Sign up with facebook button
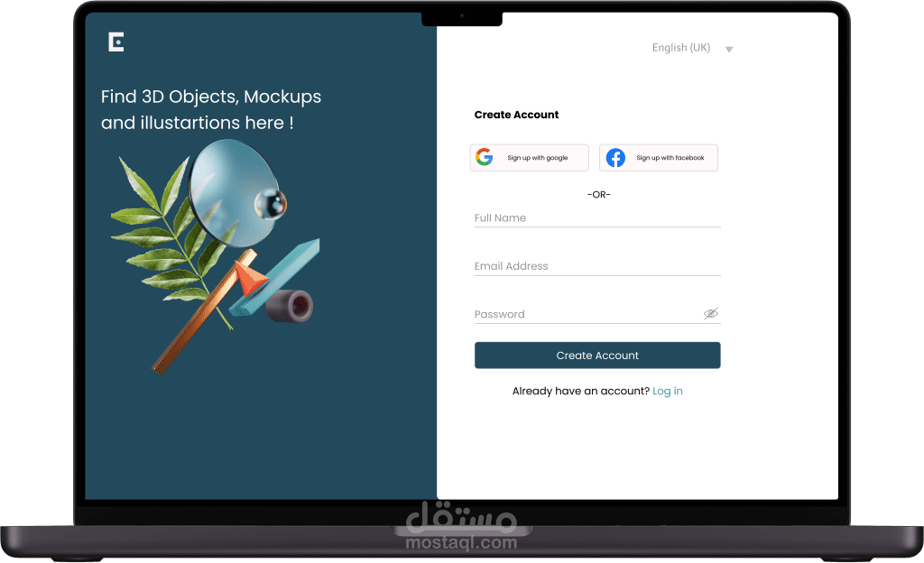 (x=658, y=158)
